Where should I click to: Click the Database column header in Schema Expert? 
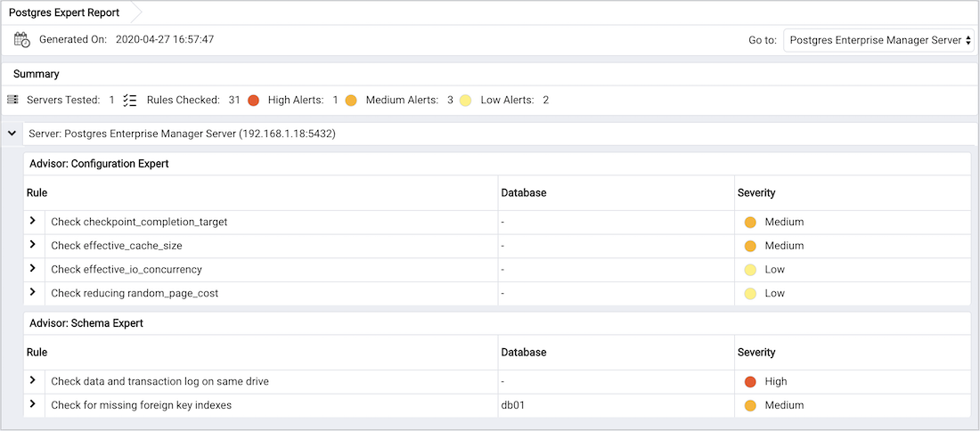click(524, 353)
